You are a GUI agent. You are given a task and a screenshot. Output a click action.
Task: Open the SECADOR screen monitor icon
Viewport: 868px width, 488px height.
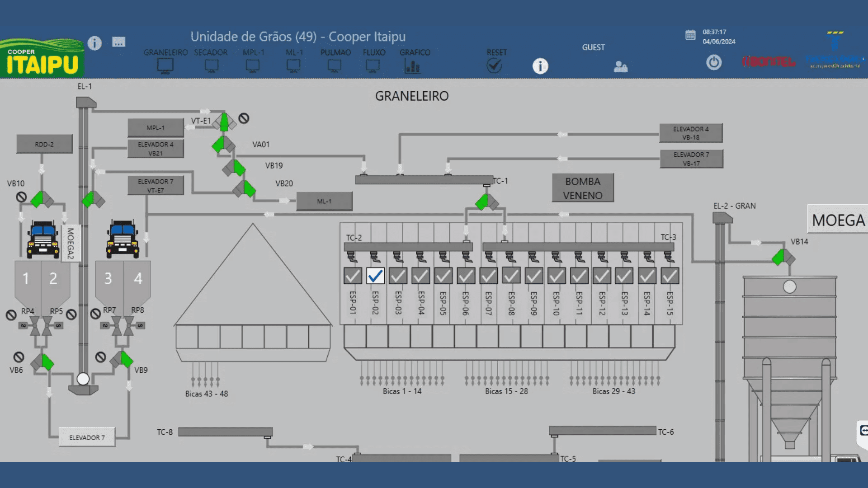tap(211, 66)
